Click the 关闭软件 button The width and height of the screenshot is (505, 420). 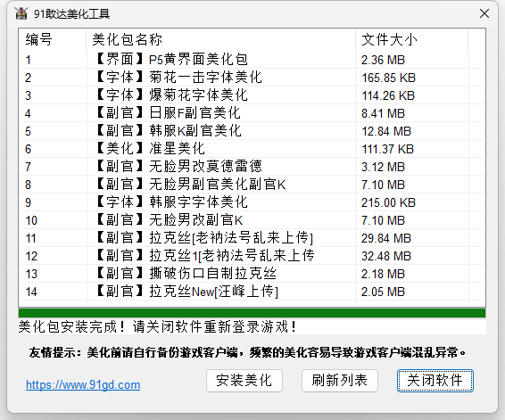435,381
